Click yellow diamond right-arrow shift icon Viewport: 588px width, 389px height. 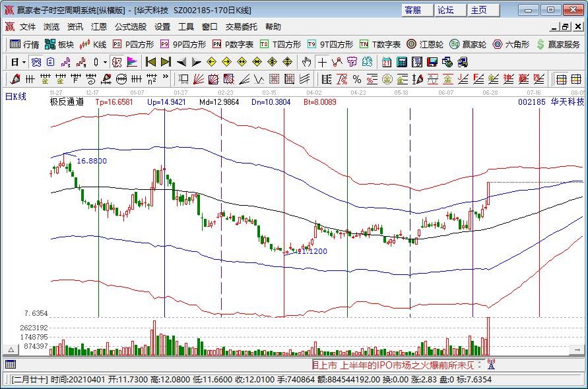(x=226, y=62)
